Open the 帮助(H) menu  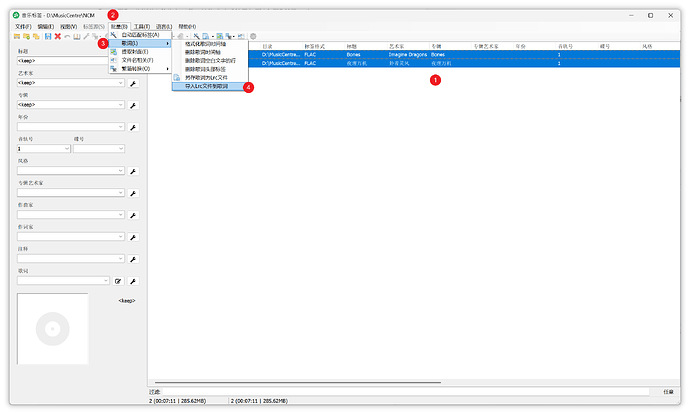click(187, 27)
